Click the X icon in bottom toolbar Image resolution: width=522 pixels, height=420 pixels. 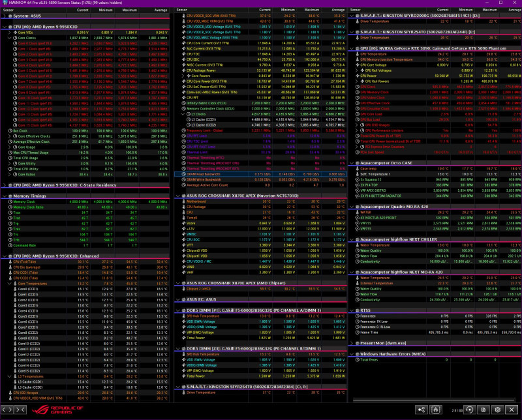(512, 410)
